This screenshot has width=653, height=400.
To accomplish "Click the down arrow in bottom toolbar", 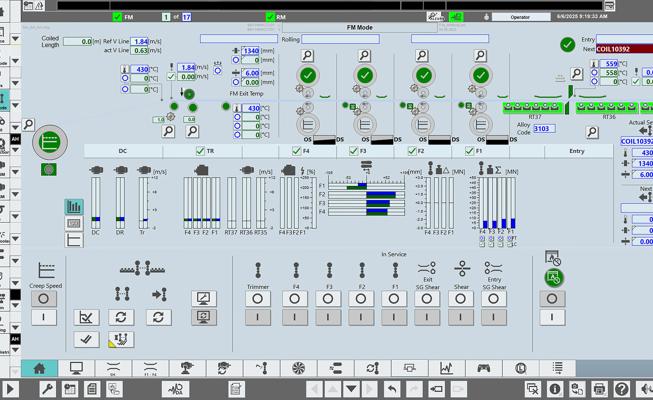I will pyautogui.click(x=351, y=389).
